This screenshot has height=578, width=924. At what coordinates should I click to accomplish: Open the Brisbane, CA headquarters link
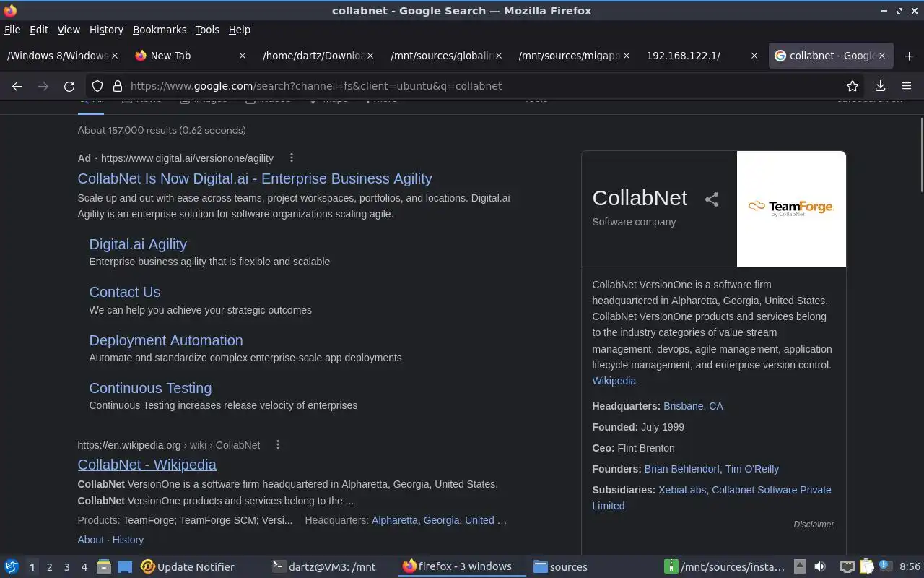pyautogui.click(x=693, y=406)
